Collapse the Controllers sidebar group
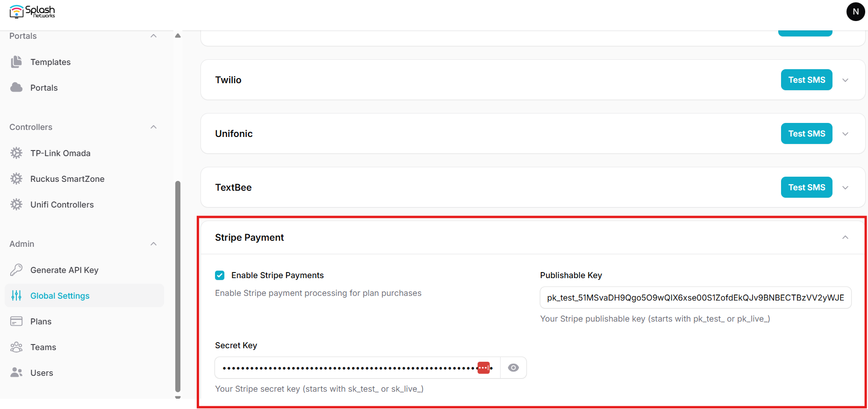 pos(153,127)
